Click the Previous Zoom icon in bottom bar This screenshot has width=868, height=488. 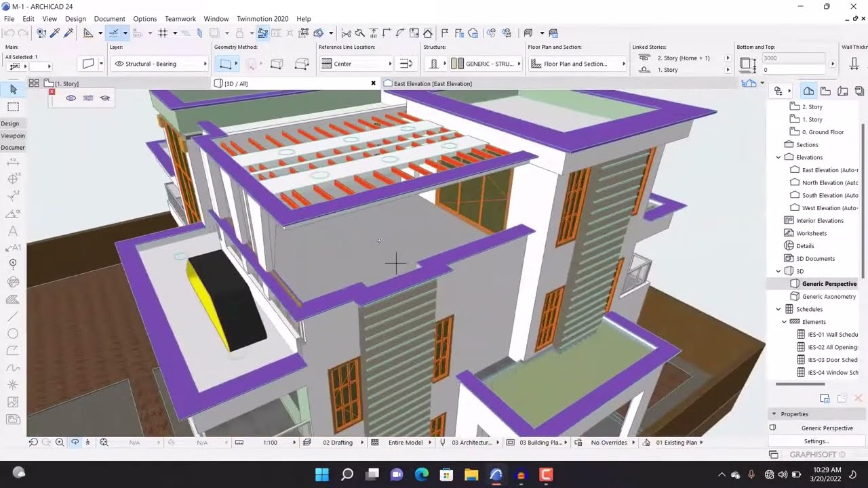pos(33,443)
